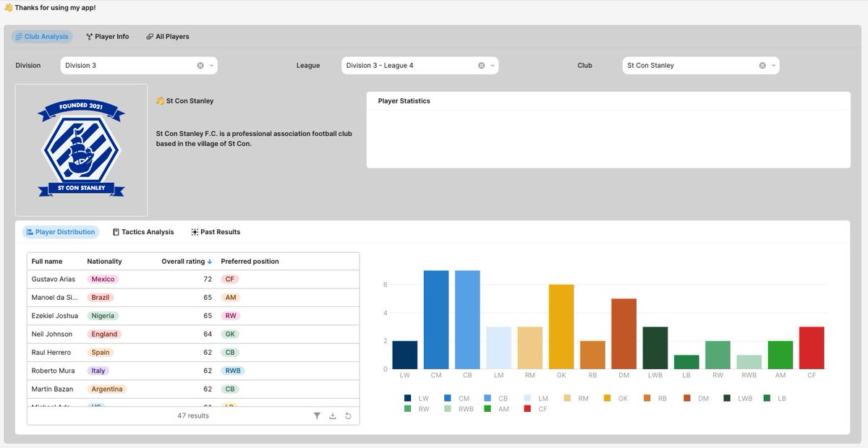The width and height of the screenshot is (868, 448).
Task: Open the table filter icon
Action: click(317, 415)
